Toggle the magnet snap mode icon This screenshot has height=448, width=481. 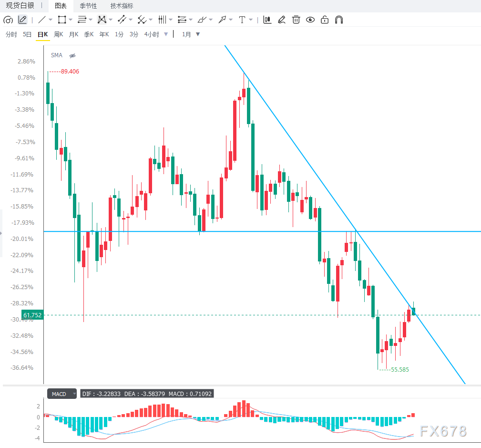click(339, 20)
